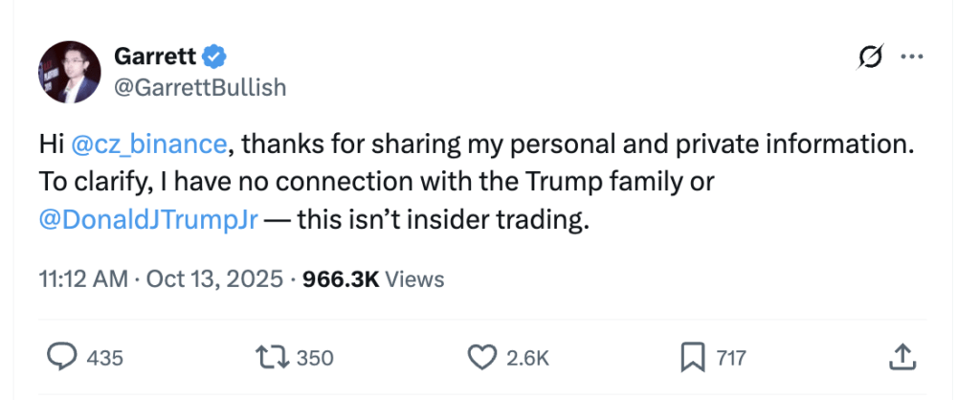The height and width of the screenshot is (400, 980).
Task: Like the tweet with the heart icon
Action: 480,358
